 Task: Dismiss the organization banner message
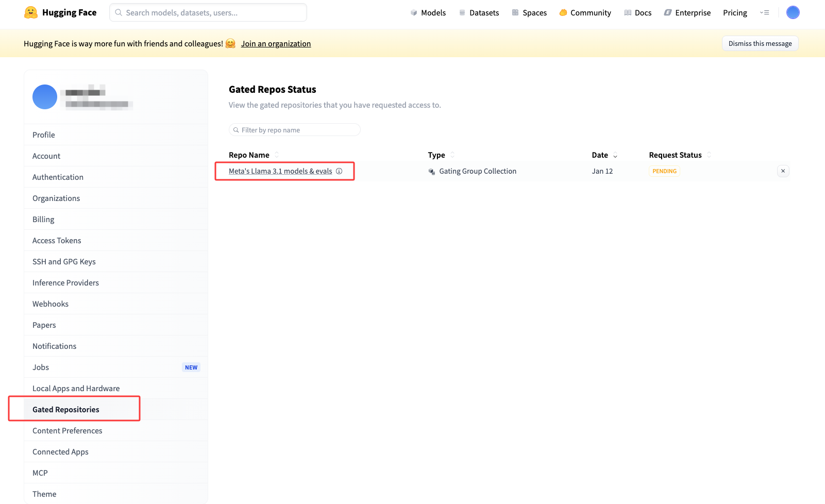coord(760,43)
